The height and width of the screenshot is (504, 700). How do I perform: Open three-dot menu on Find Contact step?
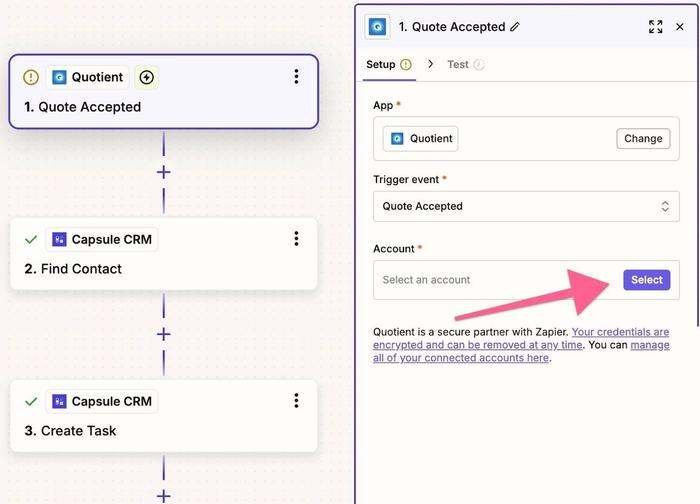(296, 239)
